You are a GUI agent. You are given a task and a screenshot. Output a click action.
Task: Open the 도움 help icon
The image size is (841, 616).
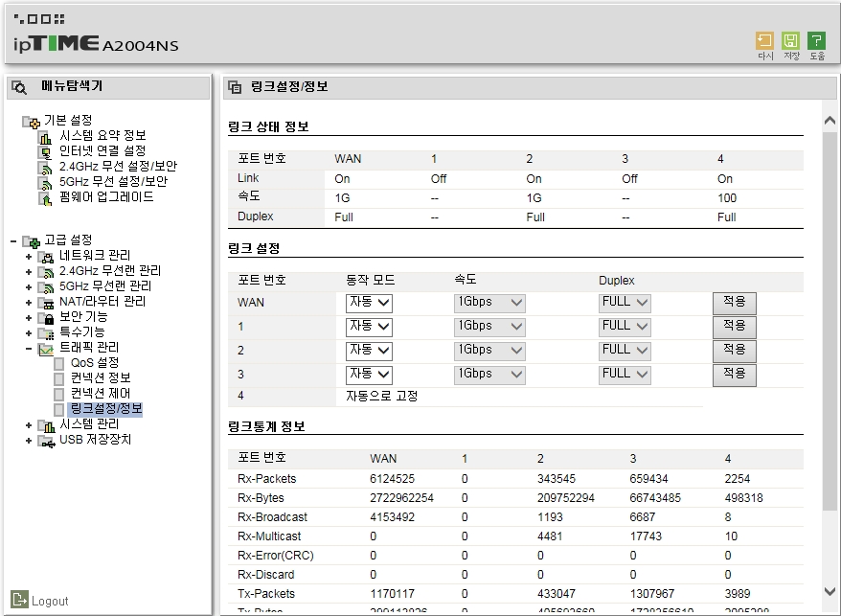click(816, 41)
